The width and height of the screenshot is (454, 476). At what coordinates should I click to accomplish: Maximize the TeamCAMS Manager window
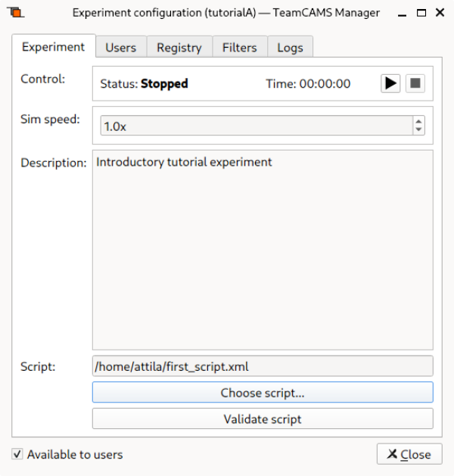(421, 13)
